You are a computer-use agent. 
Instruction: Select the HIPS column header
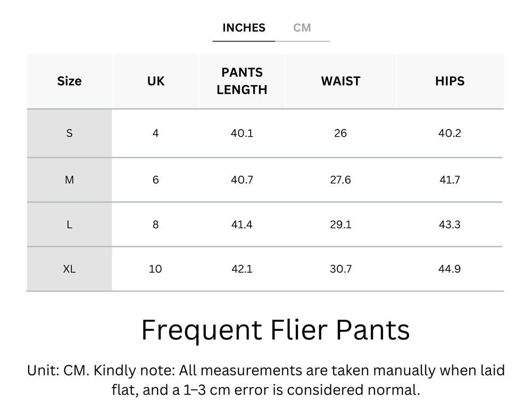pyautogui.click(x=451, y=81)
